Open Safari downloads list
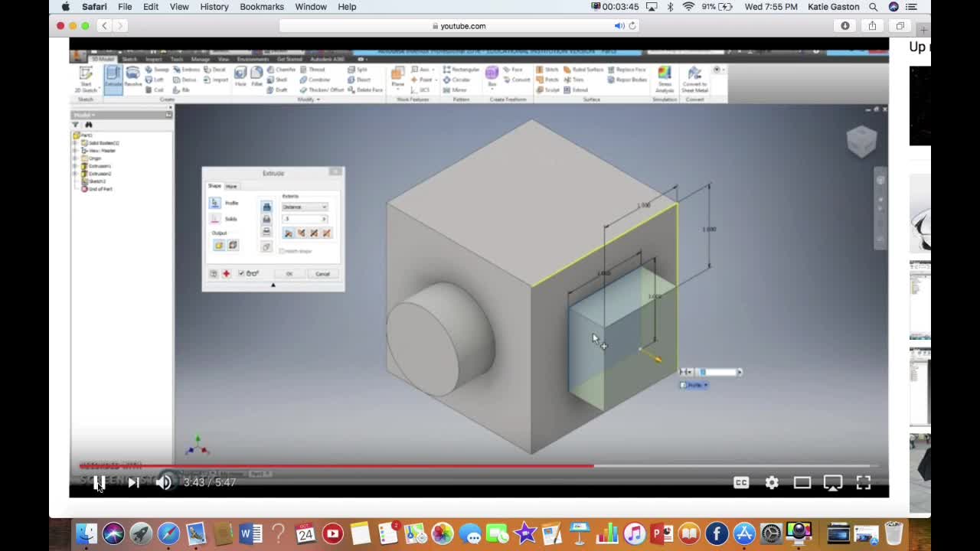Screen dimensions: 980x551 coord(845,26)
